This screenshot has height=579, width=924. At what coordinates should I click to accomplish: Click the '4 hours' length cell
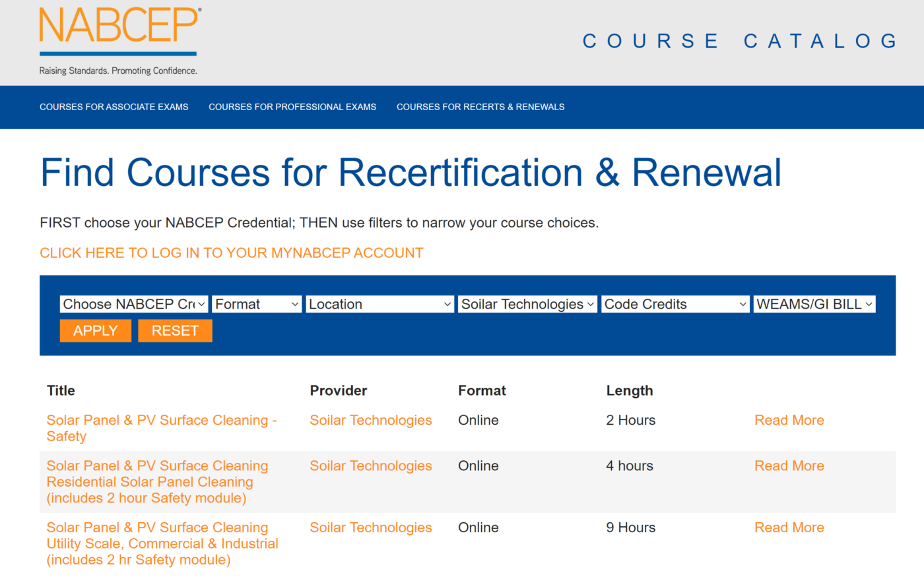(x=630, y=466)
